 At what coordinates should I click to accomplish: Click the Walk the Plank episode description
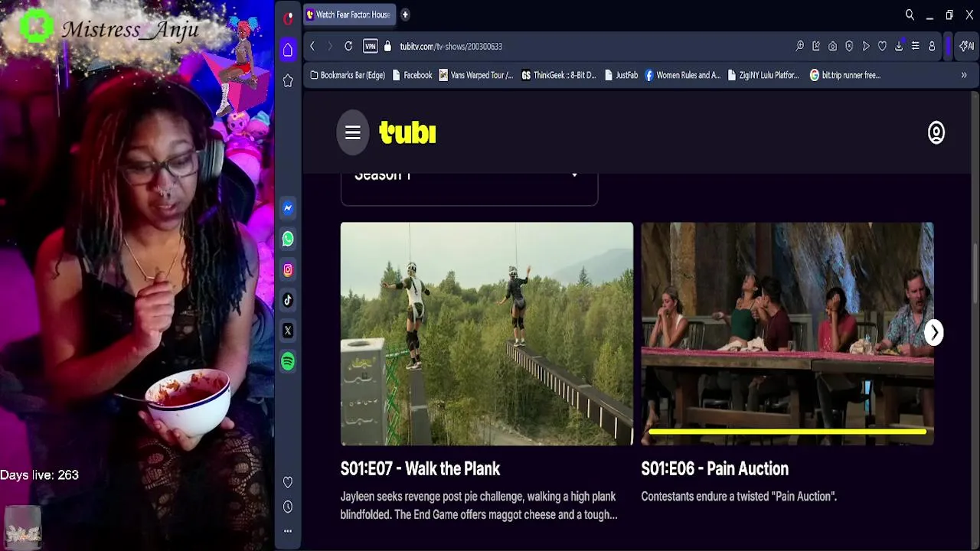point(479,506)
